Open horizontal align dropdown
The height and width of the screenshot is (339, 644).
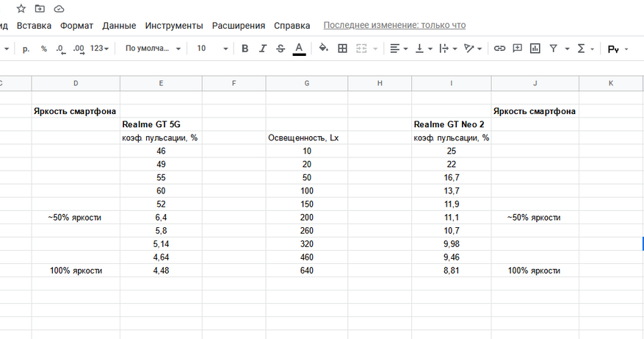pyautogui.click(x=398, y=49)
